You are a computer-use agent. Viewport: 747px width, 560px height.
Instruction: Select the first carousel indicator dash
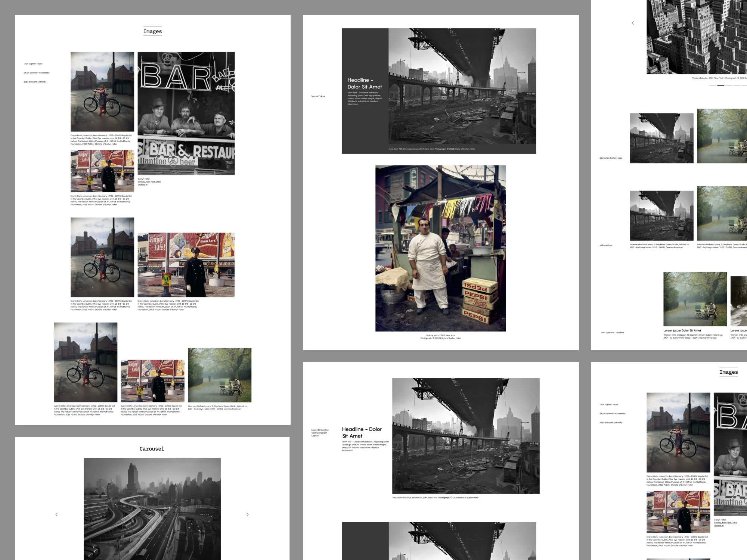click(712, 85)
